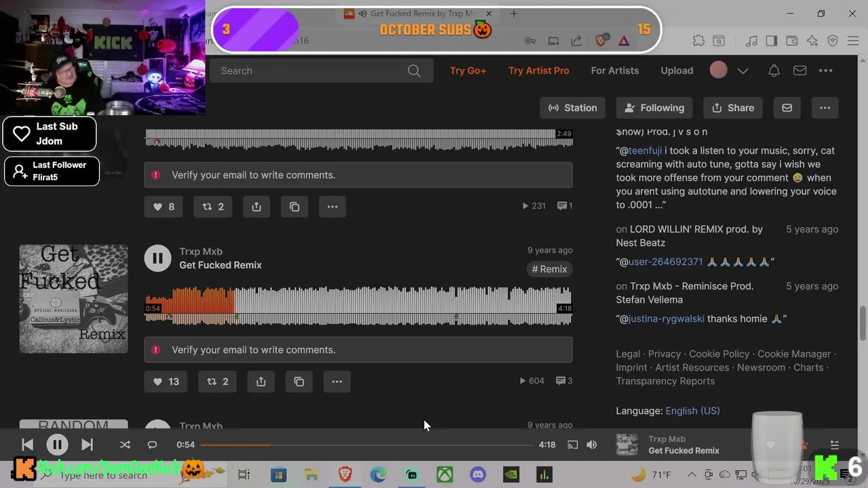Toggle shuffle in the player bar

(125, 445)
